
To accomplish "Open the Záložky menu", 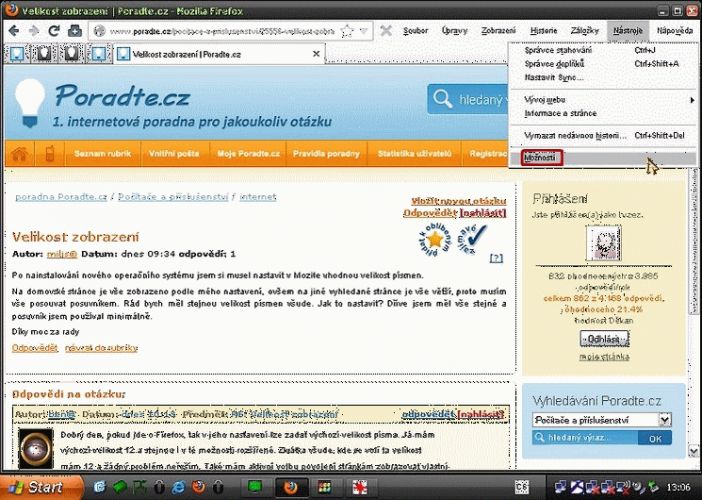I will [x=585, y=31].
